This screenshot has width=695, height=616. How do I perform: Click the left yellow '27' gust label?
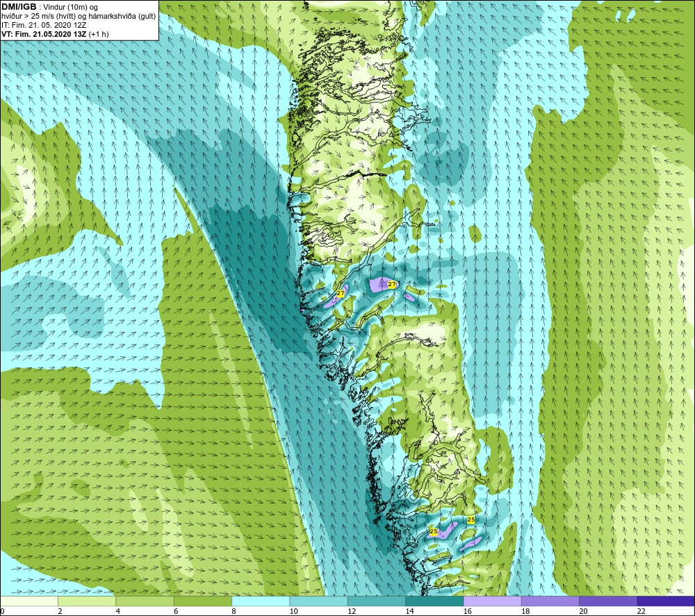pyautogui.click(x=341, y=293)
